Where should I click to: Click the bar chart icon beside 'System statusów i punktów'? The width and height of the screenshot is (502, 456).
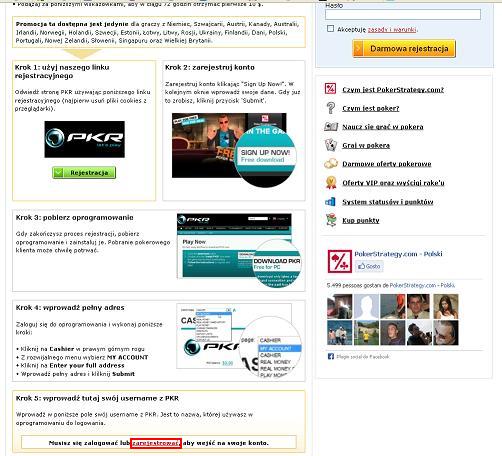click(x=330, y=201)
